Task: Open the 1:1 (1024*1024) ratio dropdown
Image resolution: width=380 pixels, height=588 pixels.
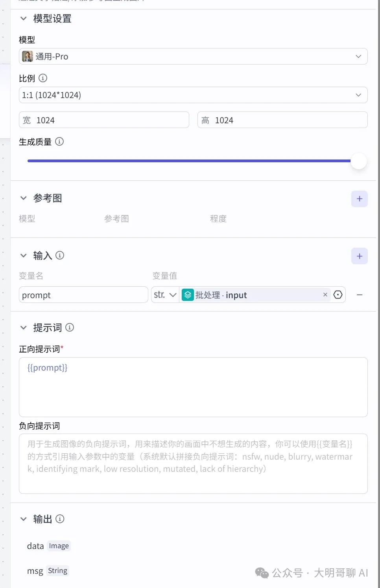Action: point(193,95)
